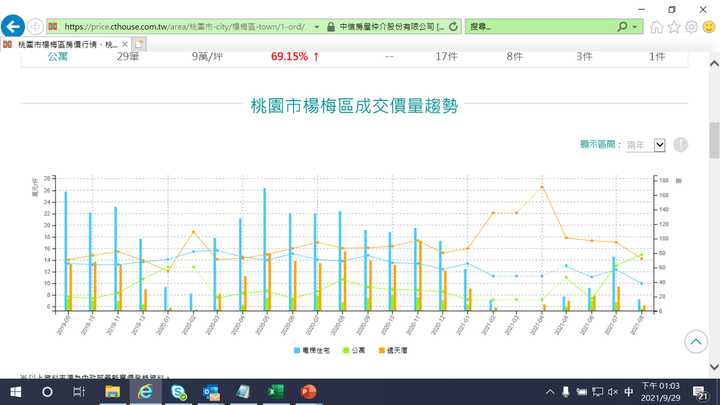720x405 pixels.
Task: Expand the system tray hidden icons chevron
Action: coord(550,392)
